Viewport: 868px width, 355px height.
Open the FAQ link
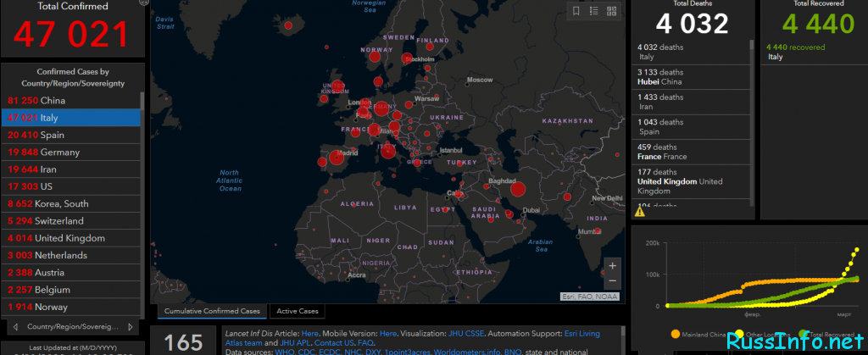click(365, 343)
